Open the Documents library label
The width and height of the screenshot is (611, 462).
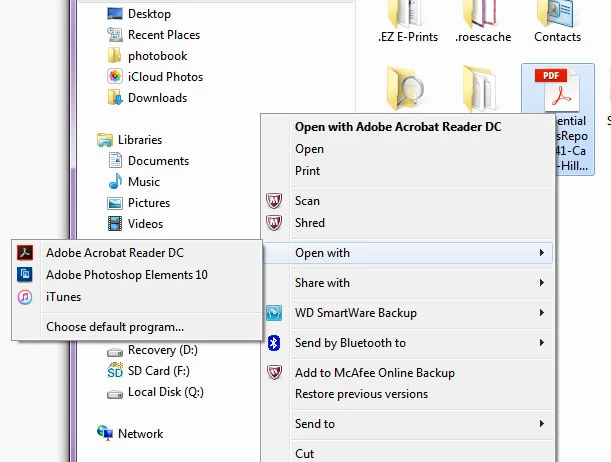click(158, 161)
